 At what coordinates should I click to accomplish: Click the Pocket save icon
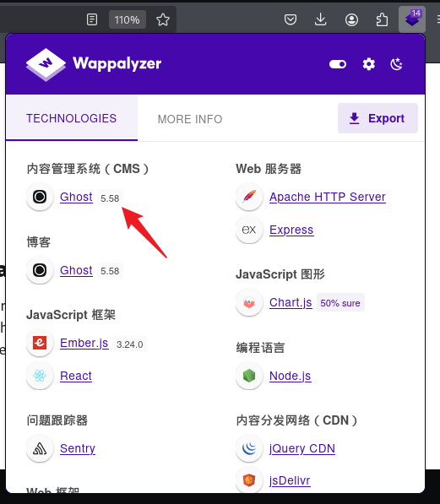pyautogui.click(x=291, y=19)
